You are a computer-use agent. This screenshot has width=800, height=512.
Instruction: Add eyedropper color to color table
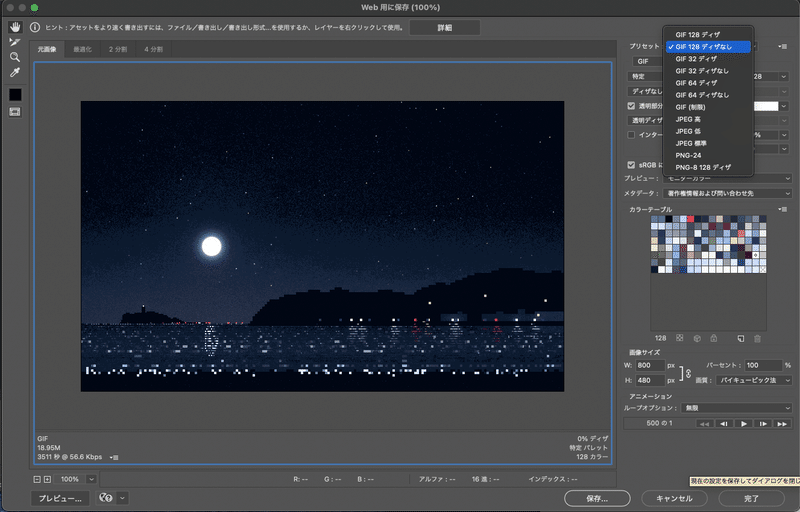[741, 338]
